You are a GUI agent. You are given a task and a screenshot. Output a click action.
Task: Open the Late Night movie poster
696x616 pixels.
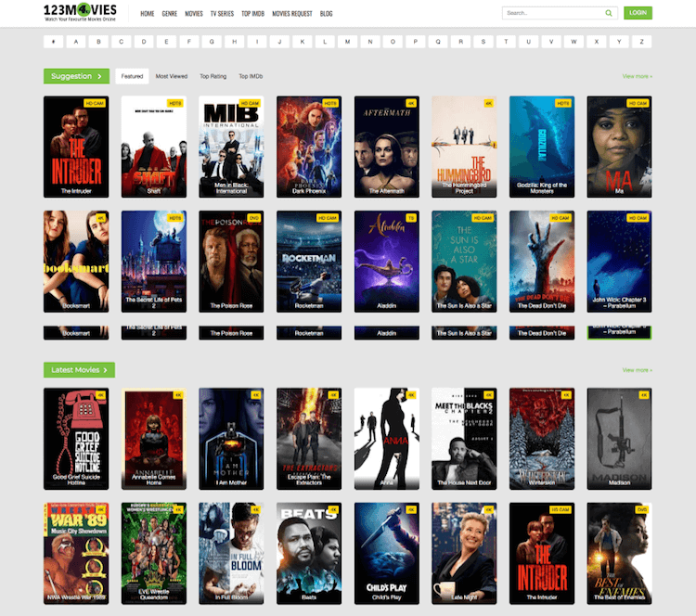point(464,554)
